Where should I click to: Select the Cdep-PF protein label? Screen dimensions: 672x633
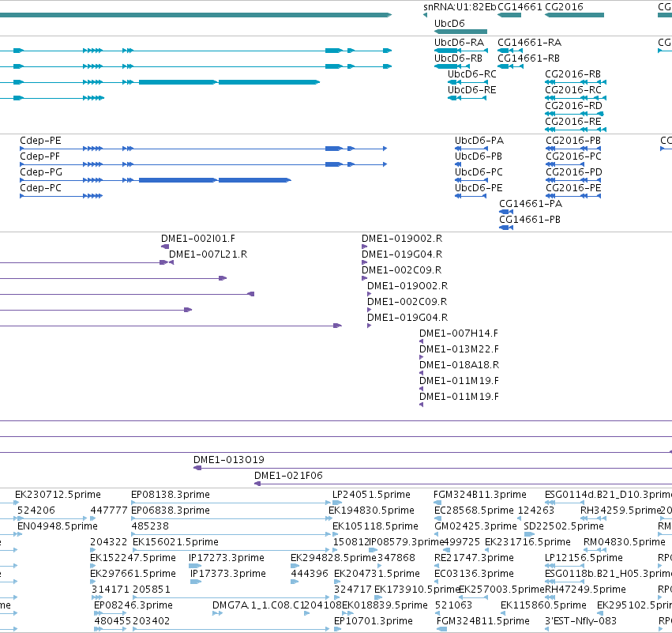tap(39, 156)
